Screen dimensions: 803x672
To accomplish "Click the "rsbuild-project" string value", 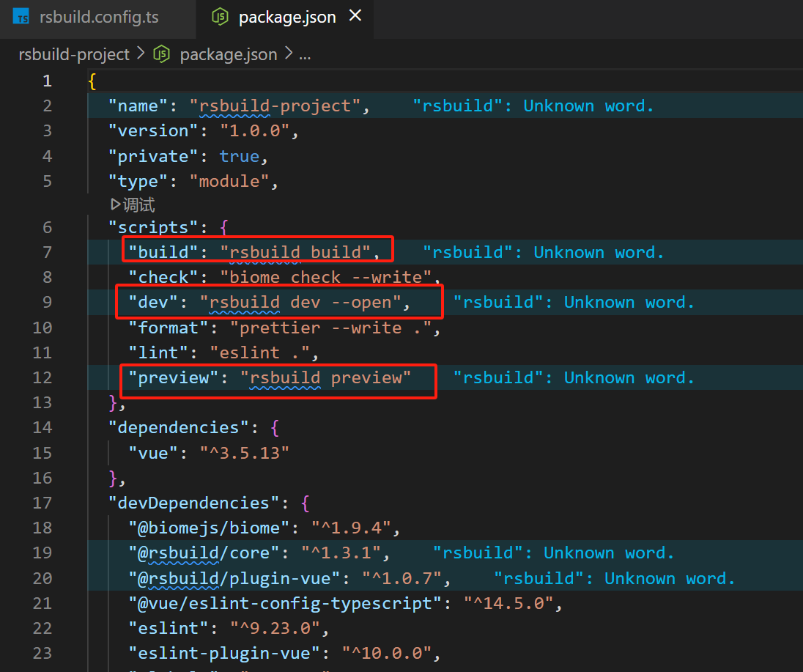I will (275, 106).
